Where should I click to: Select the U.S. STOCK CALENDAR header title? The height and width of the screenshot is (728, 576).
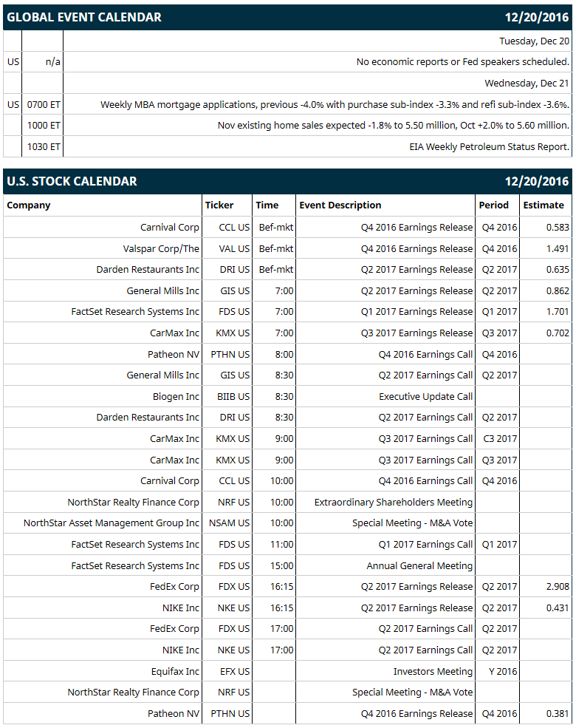(72, 181)
